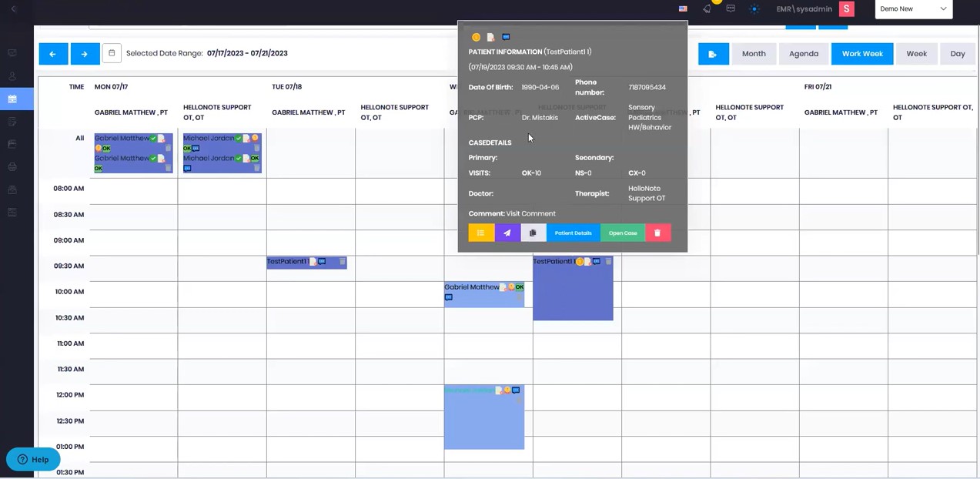Click the Patient Details button
Screen dimensions: 980x479
pyautogui.click(x=573, y=233)
